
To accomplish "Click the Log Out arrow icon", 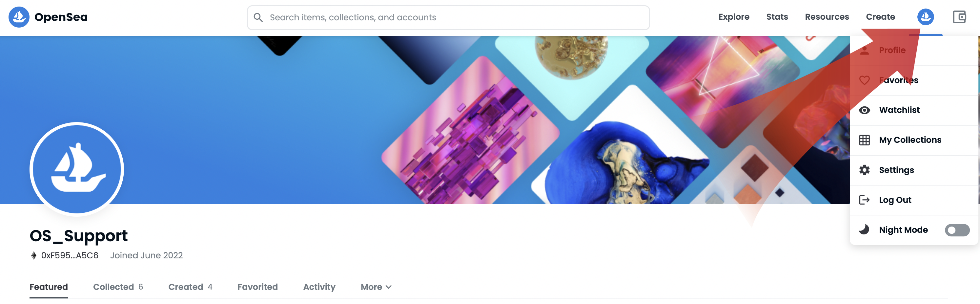I will click(x=864, y=200).
